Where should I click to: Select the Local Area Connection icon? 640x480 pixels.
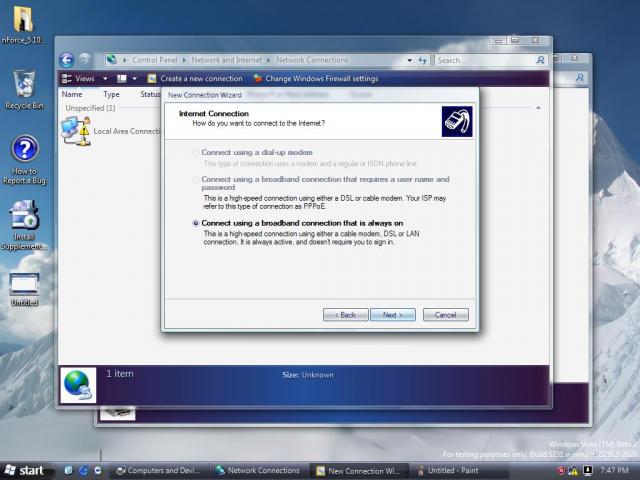click(76, 131)
